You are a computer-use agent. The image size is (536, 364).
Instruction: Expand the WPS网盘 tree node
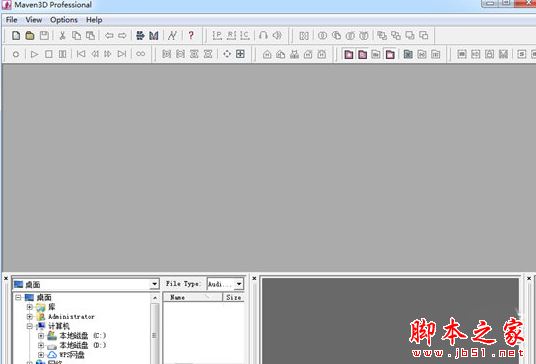pyautogui.click(x=41, y=355)
